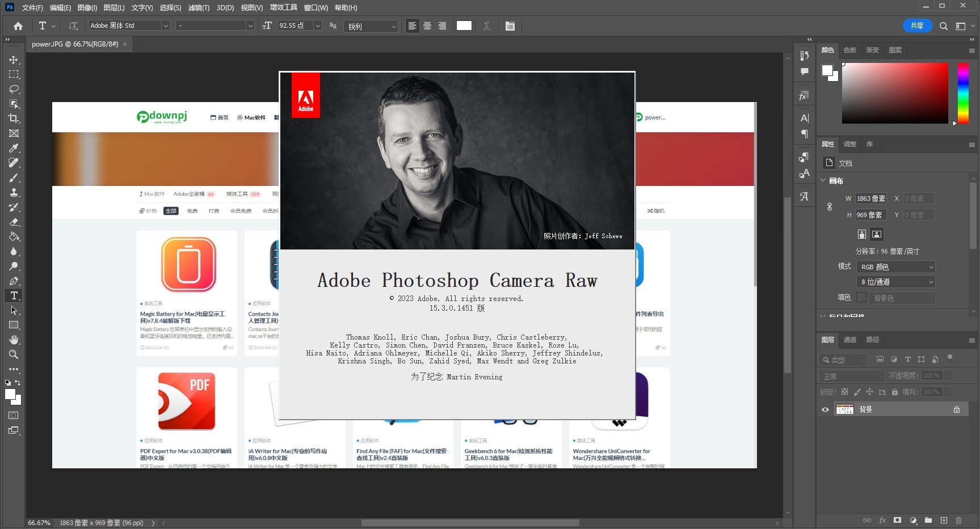Switch to the 通道 tab

click(x=849, y=340)
